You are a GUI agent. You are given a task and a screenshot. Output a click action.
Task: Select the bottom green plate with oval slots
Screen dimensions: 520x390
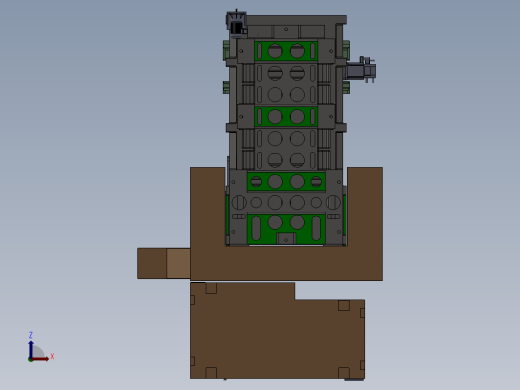click(x=286, y=229)
